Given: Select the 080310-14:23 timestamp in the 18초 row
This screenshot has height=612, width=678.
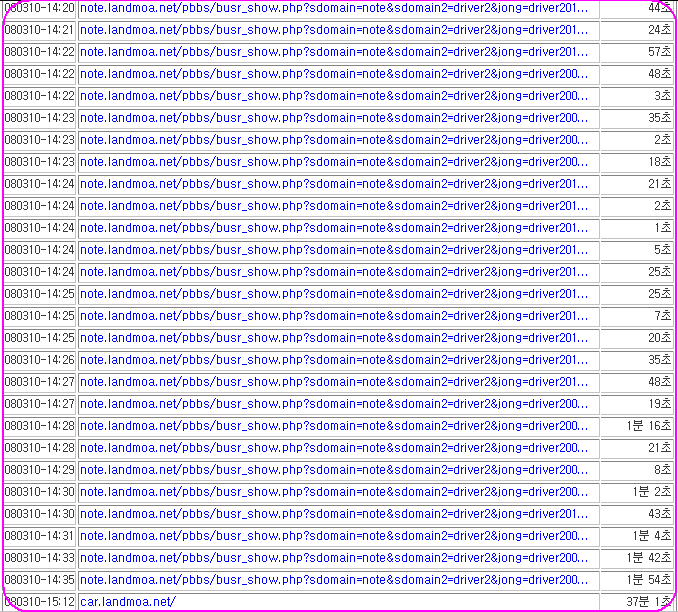Looking at the screenshot, I should click(x=40, y=162).
